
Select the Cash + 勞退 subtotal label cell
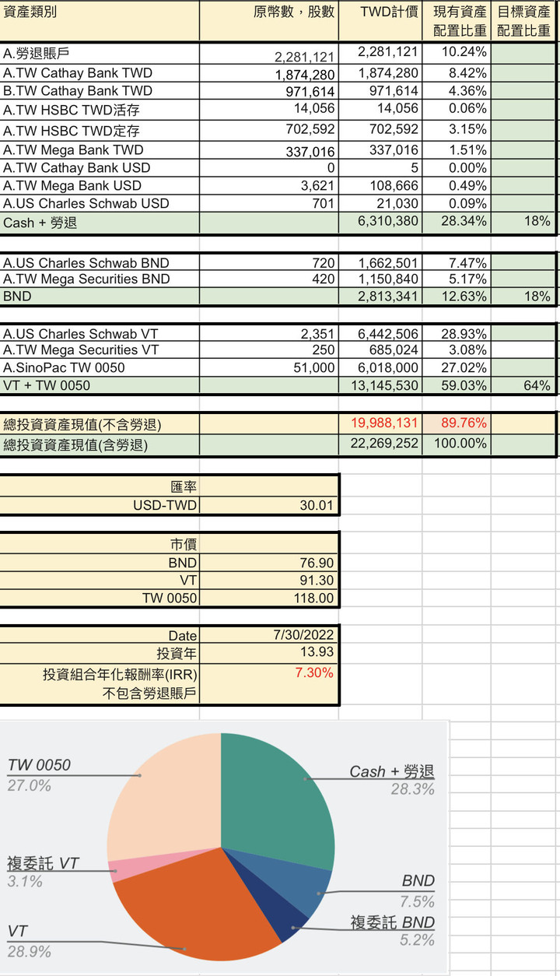click(100, 222)
